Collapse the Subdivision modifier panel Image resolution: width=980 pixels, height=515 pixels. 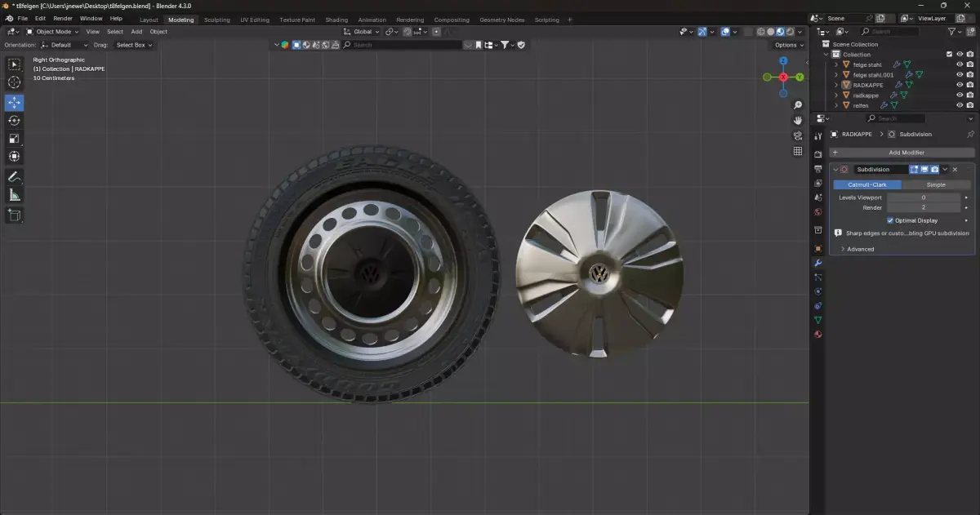(x=835, y=169)
